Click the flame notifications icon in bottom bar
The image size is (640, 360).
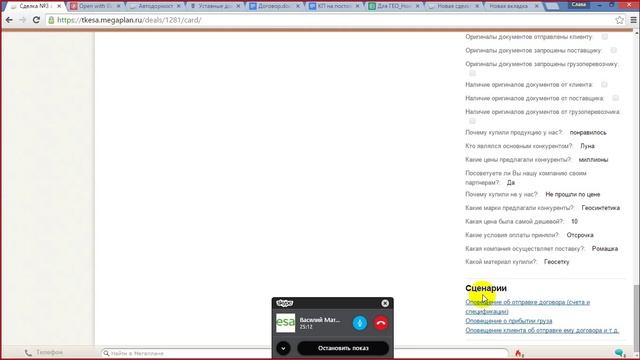pos(518,353)
